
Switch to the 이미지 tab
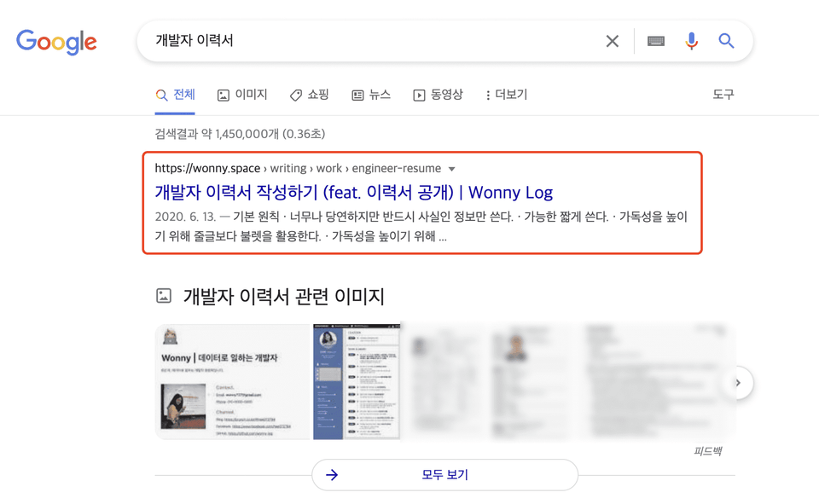click(x=242, y=95)
